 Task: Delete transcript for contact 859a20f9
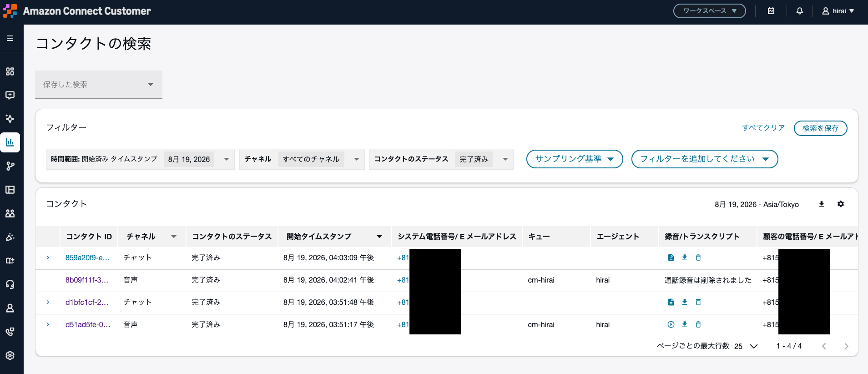click(x=698, y=258)
